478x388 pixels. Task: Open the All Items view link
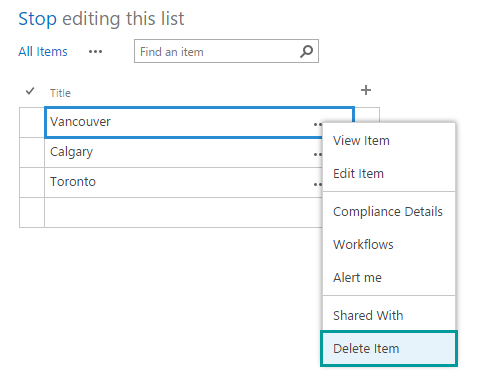[43, 52]
